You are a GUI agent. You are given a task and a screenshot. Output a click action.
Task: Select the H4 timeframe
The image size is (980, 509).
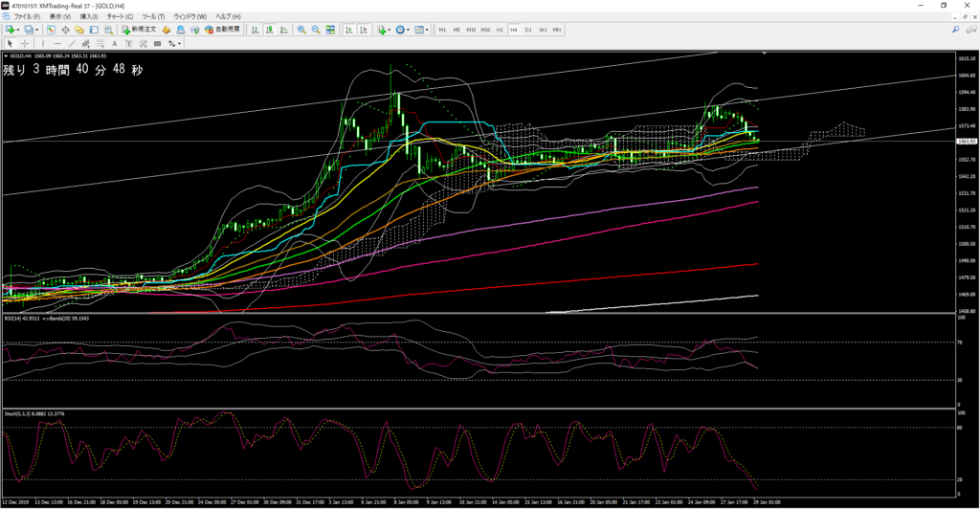pyautogui.click(x=514, y=30)
